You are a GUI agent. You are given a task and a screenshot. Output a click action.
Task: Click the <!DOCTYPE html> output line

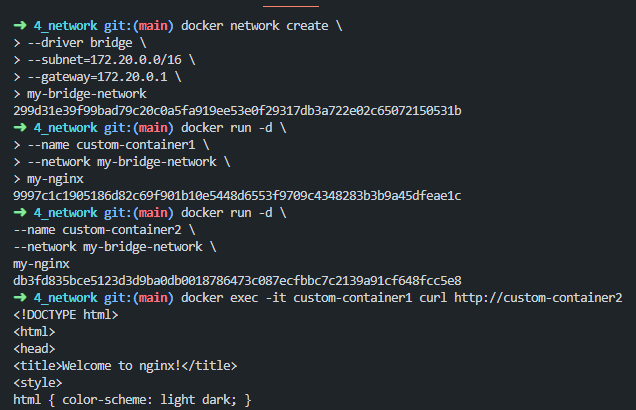pos(66,315)
